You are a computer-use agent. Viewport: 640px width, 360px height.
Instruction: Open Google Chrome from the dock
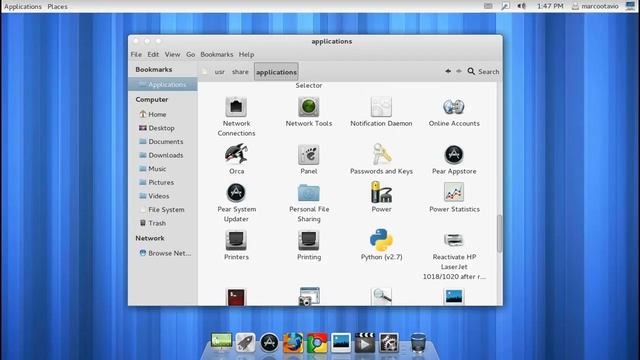pyautogui.click(x=317, y=342)
